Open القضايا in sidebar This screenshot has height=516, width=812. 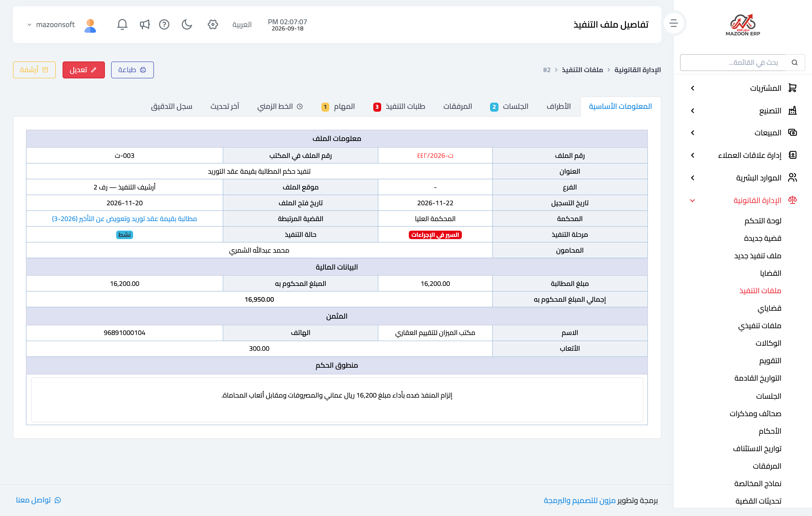[x=771, y=274]
